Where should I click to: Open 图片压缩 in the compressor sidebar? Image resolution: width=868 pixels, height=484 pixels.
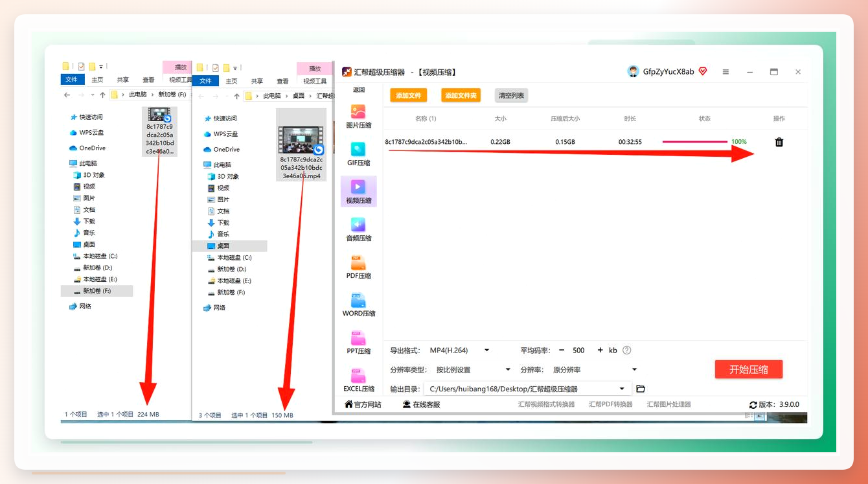tap(358, 117)
